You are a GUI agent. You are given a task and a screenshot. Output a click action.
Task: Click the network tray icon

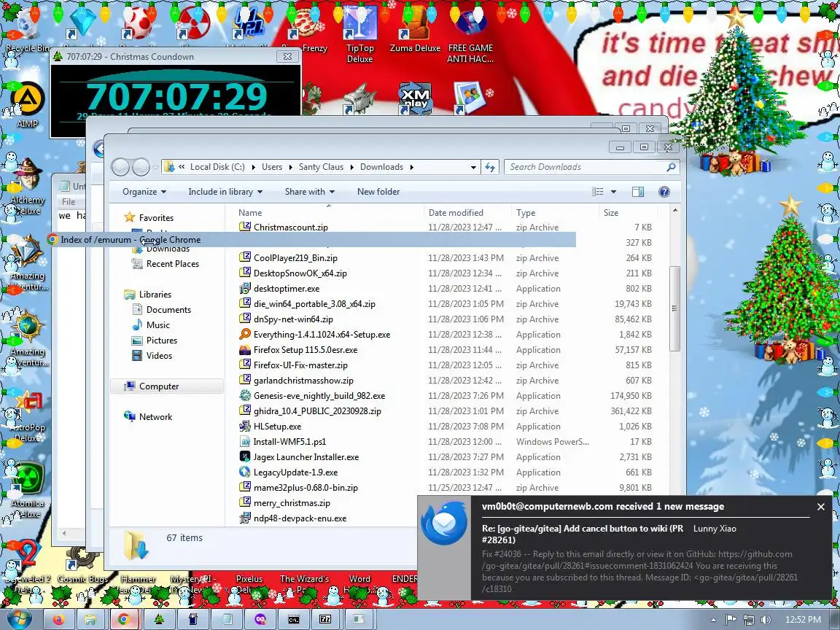click(748, 620)
